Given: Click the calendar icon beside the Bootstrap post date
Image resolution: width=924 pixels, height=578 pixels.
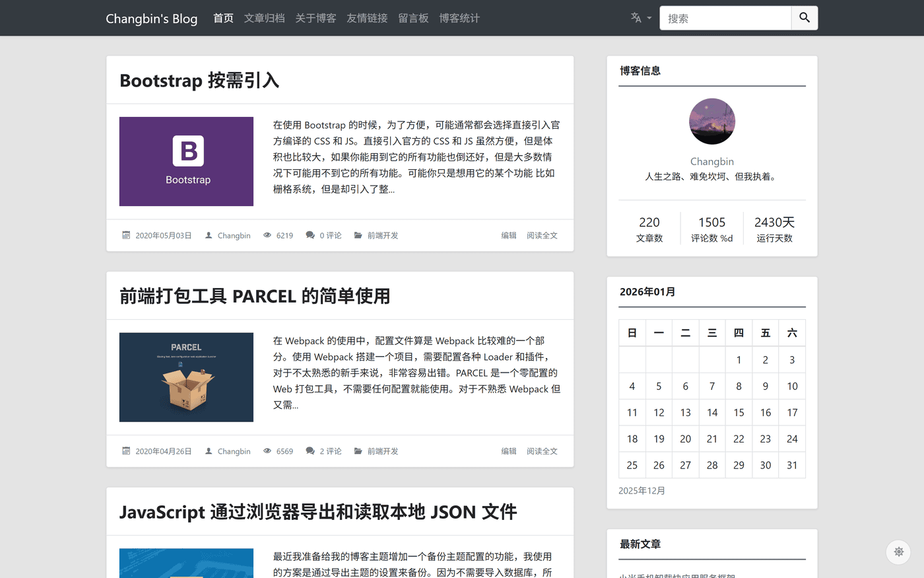Looking at the screenshot, I should coord(126,235).
